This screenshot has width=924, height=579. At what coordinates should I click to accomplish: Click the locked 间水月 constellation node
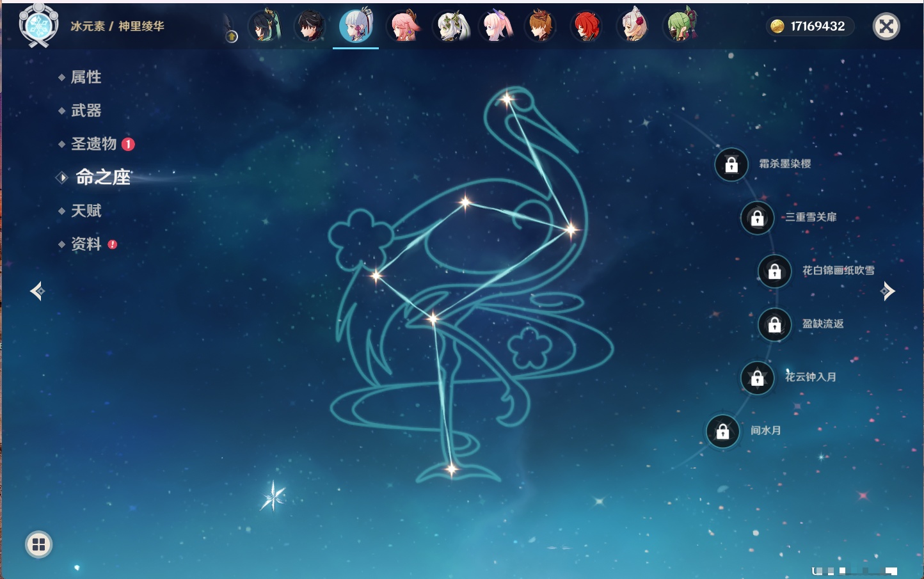click(x=723, y=432)
